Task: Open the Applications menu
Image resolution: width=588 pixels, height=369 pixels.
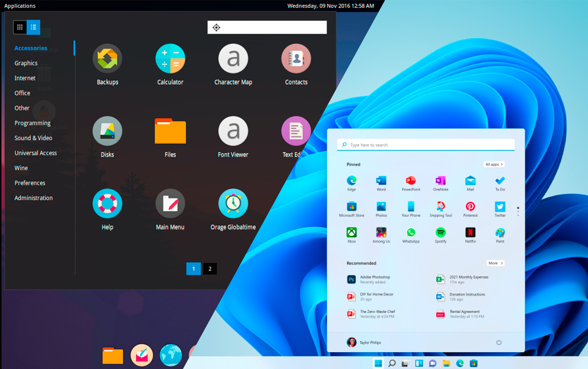Action: tap(20, 6)
